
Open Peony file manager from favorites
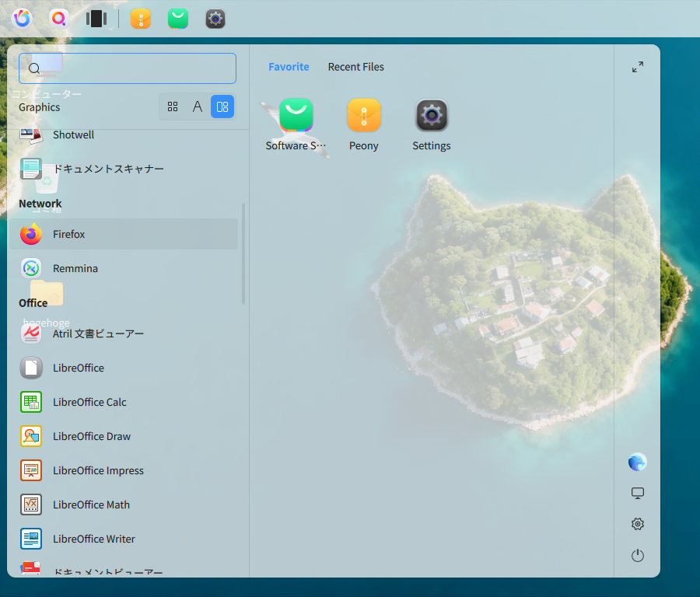364,125
